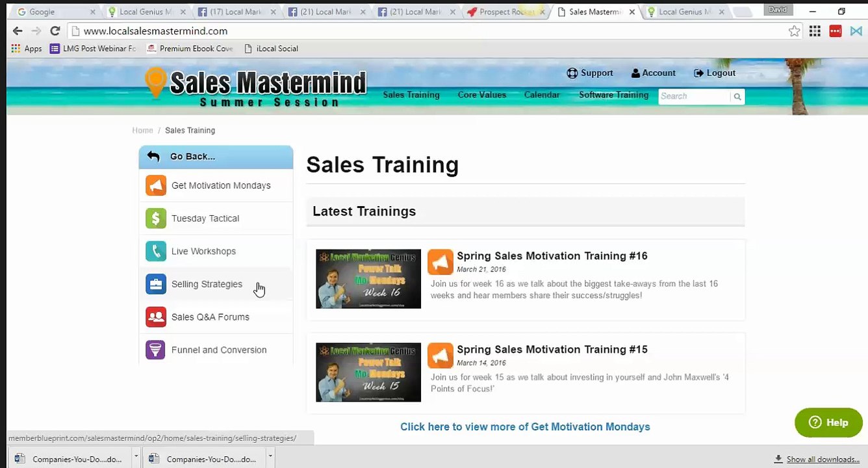This screenshot has width=868, height=468.
Task: Switch to the Prospect Rocket browser tab
Action: [506, 12]
